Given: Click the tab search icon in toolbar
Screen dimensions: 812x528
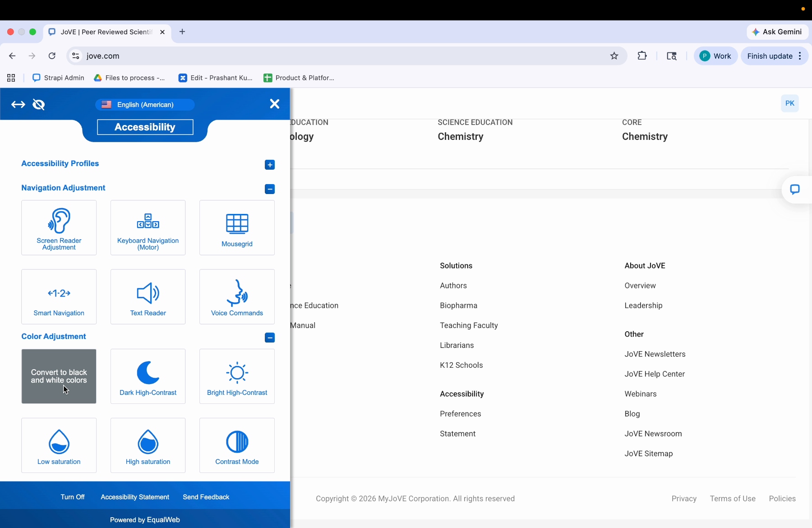Looking at the screenshot, I should 672,56.
